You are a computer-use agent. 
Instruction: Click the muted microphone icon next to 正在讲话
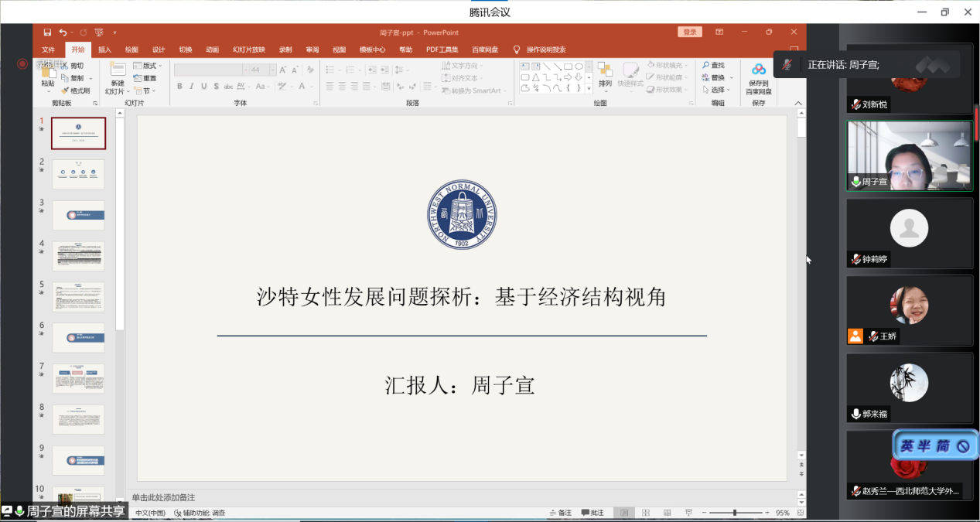(x=787, y=65)
